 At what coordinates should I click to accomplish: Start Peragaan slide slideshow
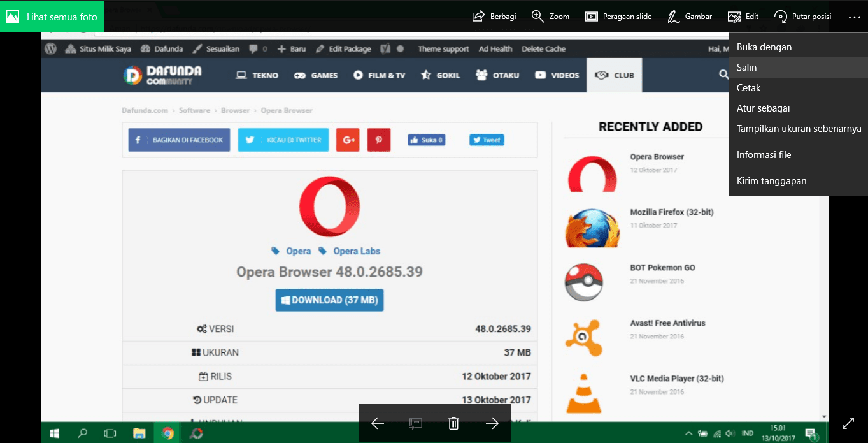point(618,17)
